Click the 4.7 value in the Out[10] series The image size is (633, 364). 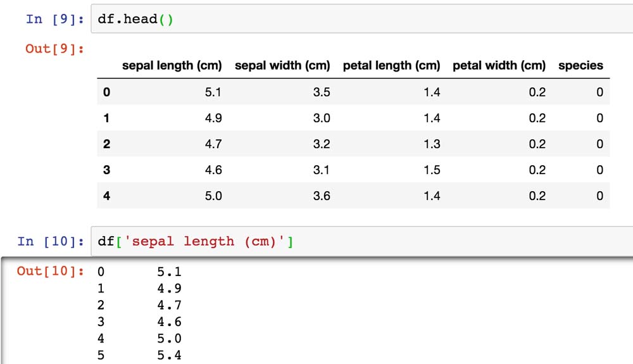(169, 305)
